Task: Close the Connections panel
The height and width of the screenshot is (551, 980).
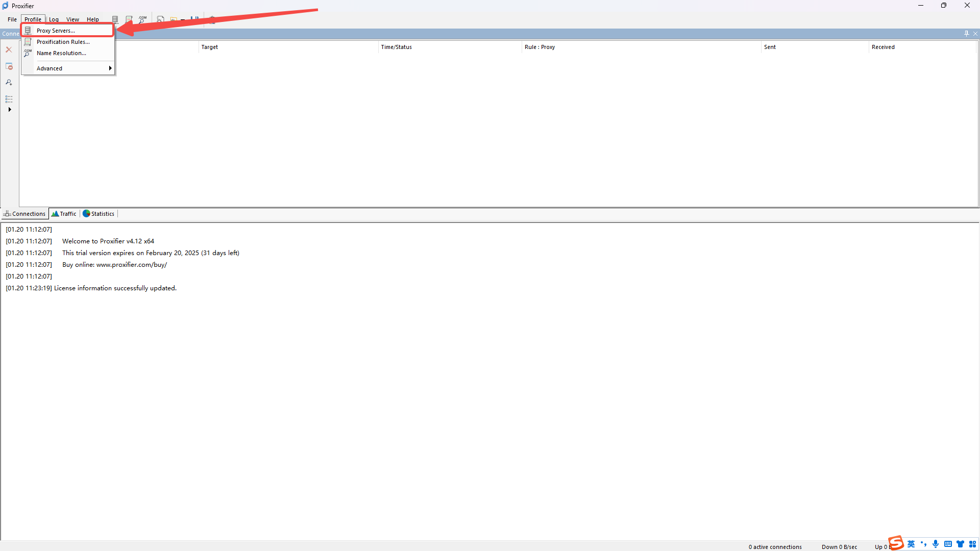Action: 975,34
